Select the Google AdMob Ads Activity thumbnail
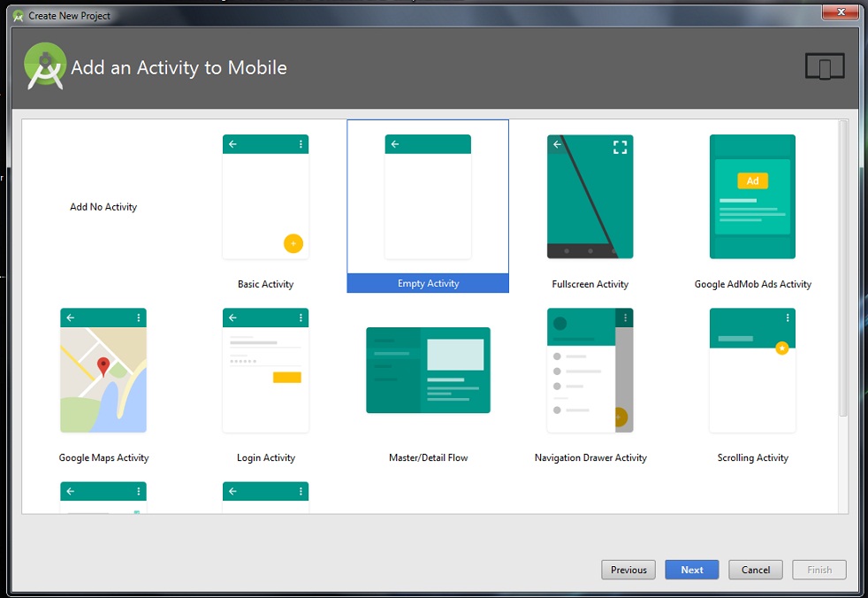 click(x=752, y=196)
